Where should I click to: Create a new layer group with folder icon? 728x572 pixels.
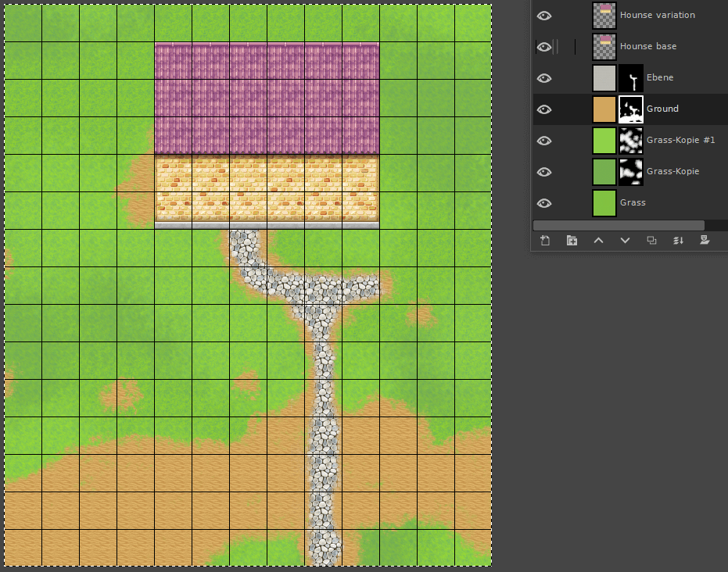click(x=572, y=241)
